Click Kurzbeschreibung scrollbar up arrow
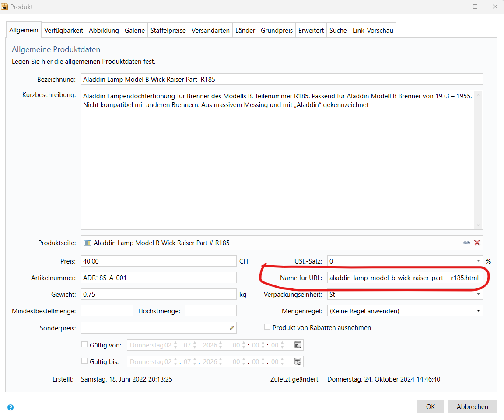The height and width of the screenshot is (420, 504). click(x=478, y=95)
